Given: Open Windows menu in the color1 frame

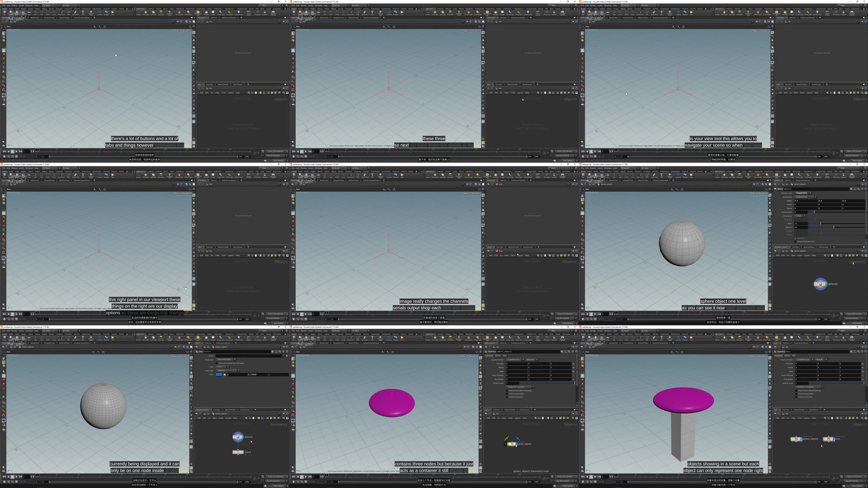Looking at the screenshot, I should (x=29, y=331).
